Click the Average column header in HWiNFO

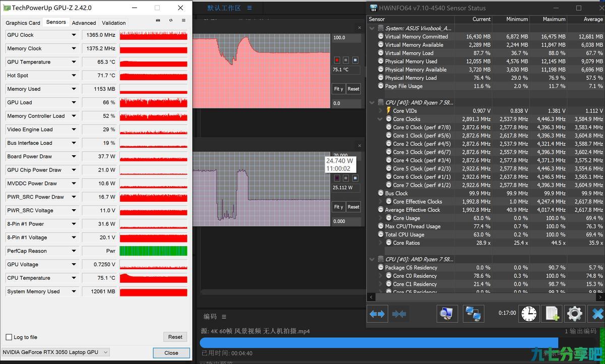[587, 19]
